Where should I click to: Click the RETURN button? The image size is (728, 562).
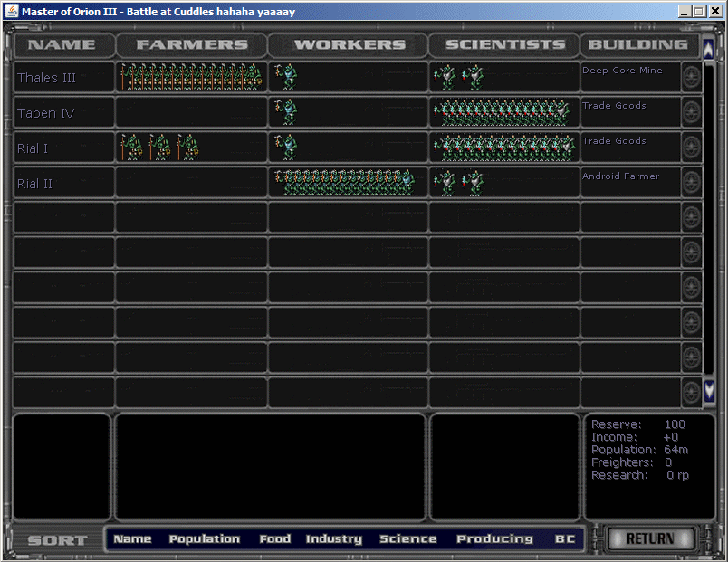[x=650, y=538]
